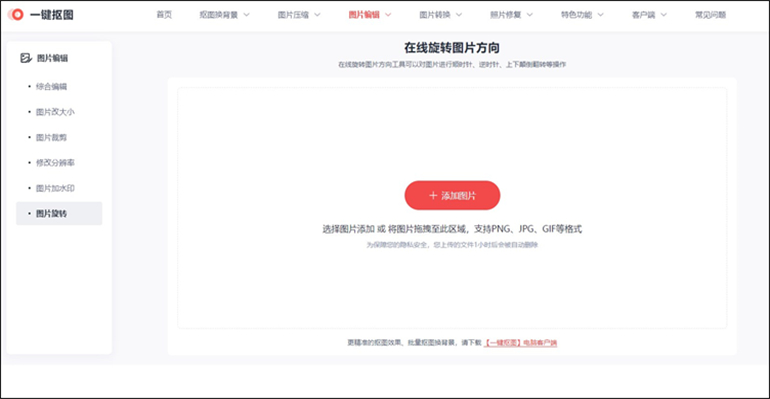Image resolution: width=770 pixels, height=399 pixels.
Task: Click the privacy notice about 1小时 auto deletion
Action: (452, 244)
